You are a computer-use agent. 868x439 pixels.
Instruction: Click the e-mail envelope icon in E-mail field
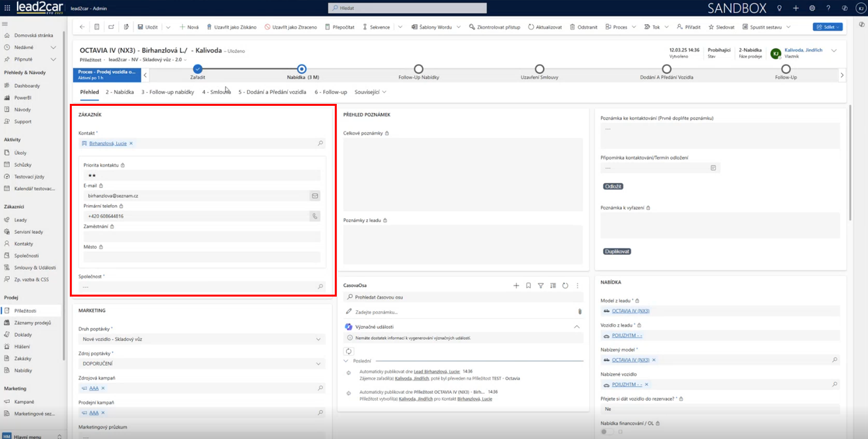pos(315,196)
